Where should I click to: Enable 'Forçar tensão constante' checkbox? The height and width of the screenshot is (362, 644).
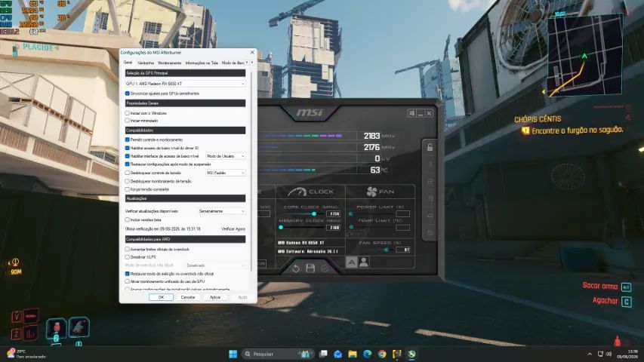point(128,189)
